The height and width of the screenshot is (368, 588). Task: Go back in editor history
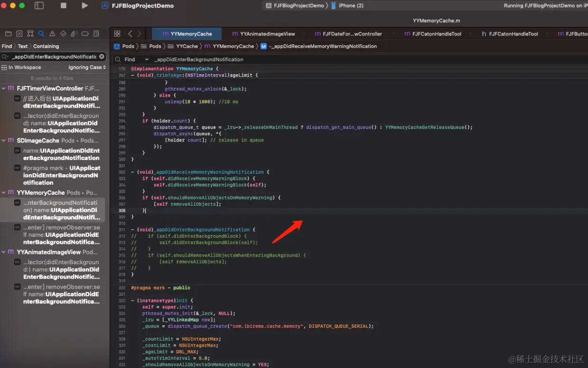pos(130,34)
